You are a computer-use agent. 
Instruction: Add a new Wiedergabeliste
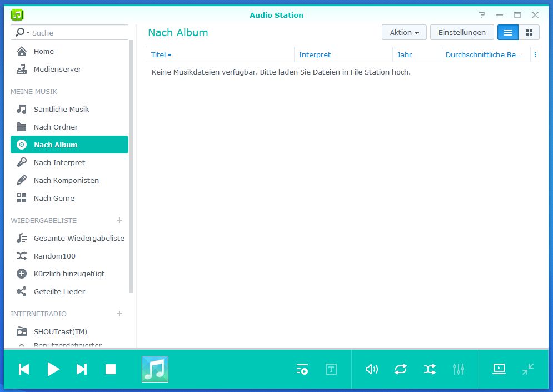click(119, 220)
